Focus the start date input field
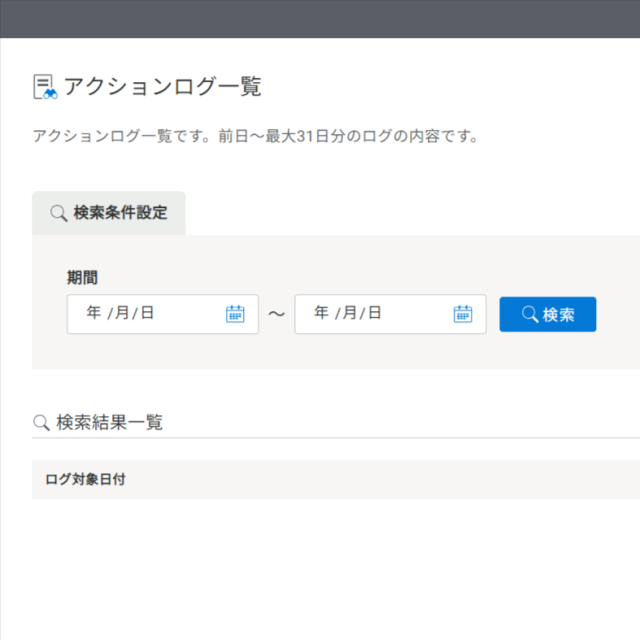This screenshot has width=640, height=640. point(163,314)
